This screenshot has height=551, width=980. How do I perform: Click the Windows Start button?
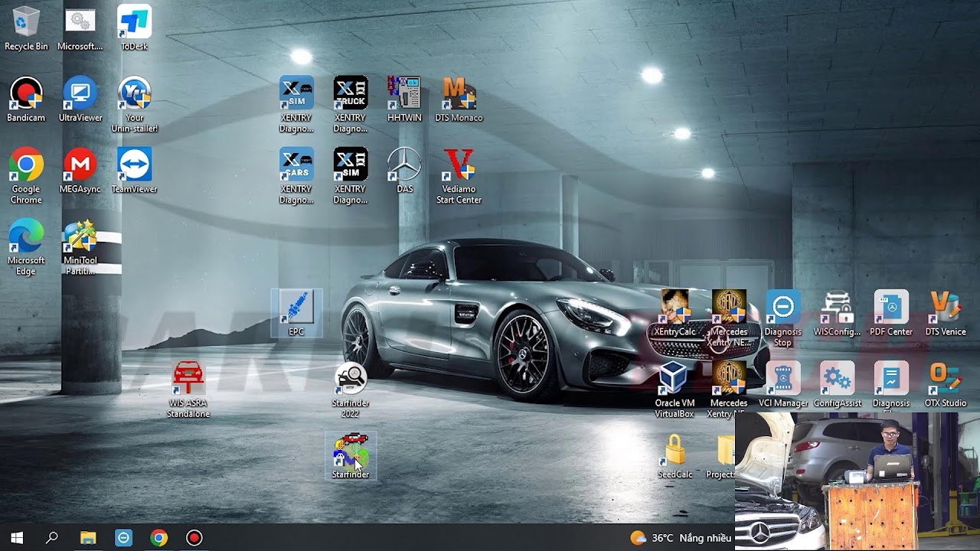coord(17,538)
